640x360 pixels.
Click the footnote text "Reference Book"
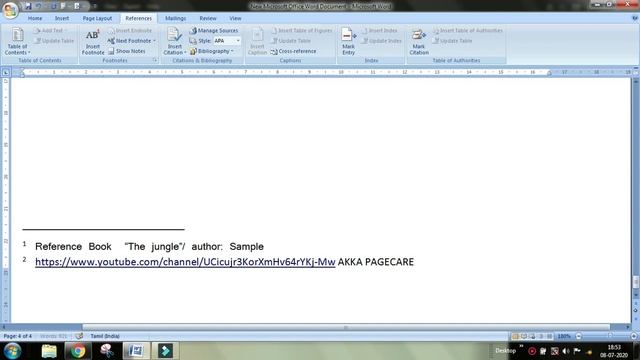pos(73,247)
